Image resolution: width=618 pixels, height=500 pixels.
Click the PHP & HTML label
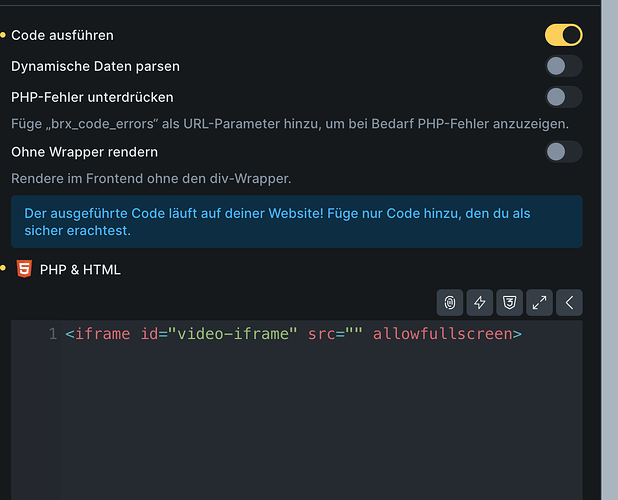80,270
